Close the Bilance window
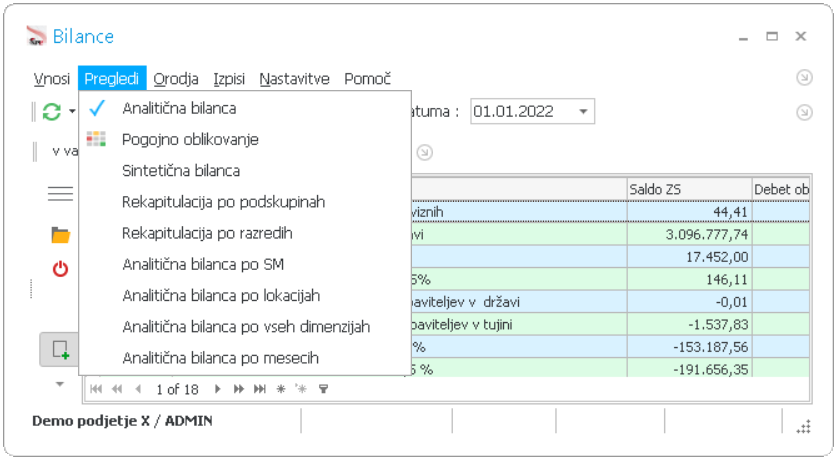 click(801, 36)
